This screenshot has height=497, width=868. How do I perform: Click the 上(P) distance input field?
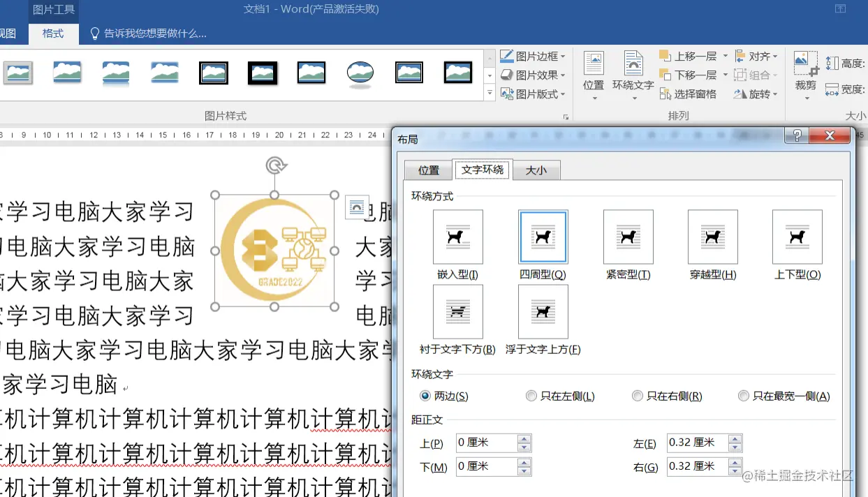pyautogui.click(x=487, y=443)
